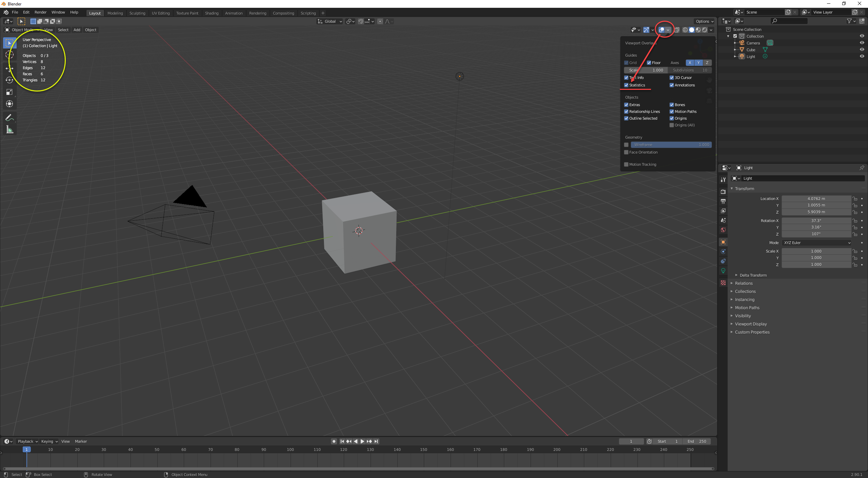Toggle the Relationship Lines checkbox
This screenshot has width=868, height=478.
626,112
